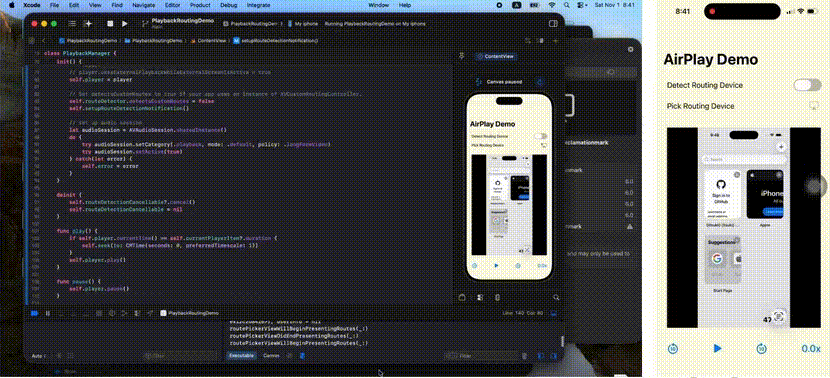
Task: Open the Debug menu
Action: click(229, 5)
